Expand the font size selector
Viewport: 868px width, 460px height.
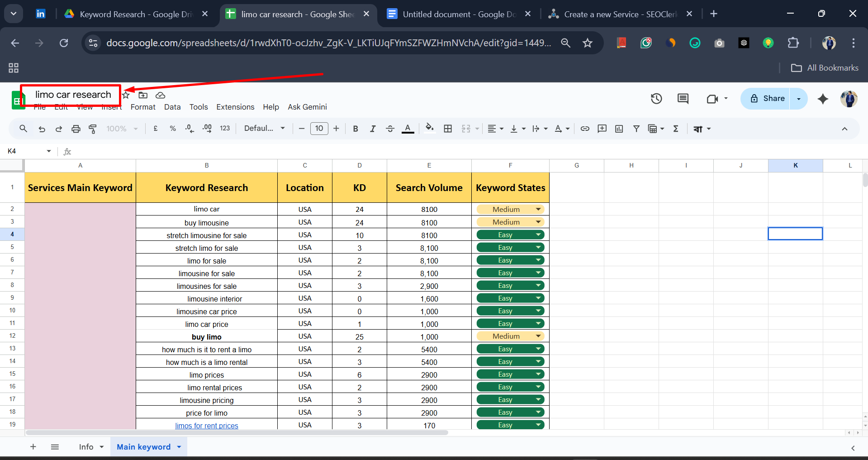[x=319, y=129]
